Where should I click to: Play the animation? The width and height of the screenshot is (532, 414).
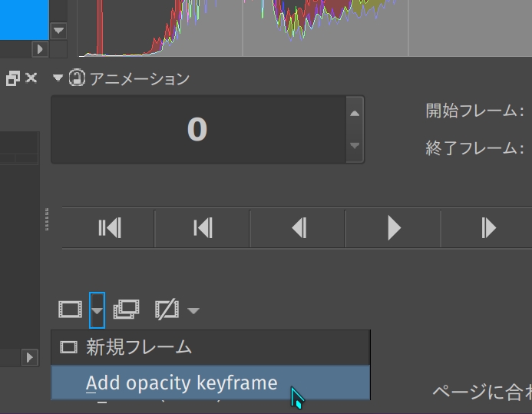(394, 227)
